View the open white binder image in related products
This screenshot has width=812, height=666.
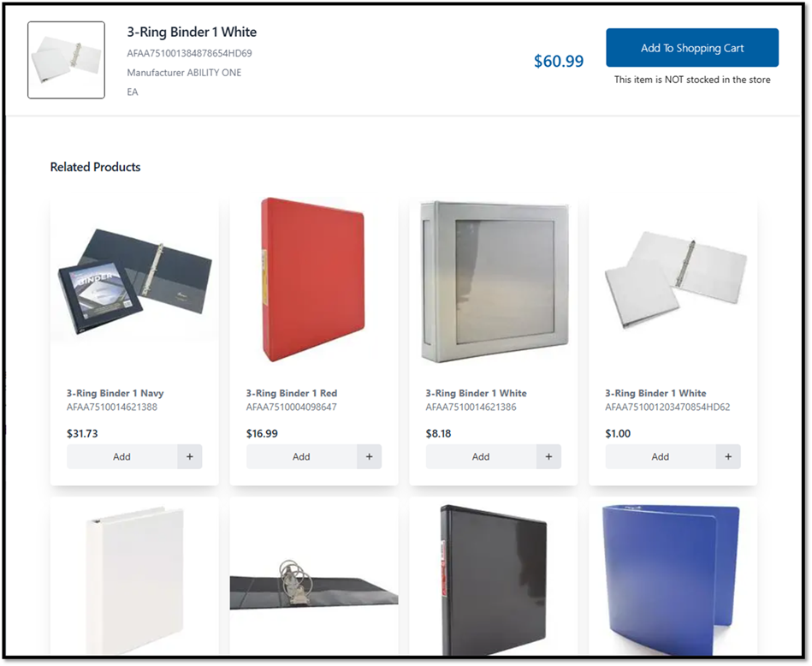coord(675,280)
